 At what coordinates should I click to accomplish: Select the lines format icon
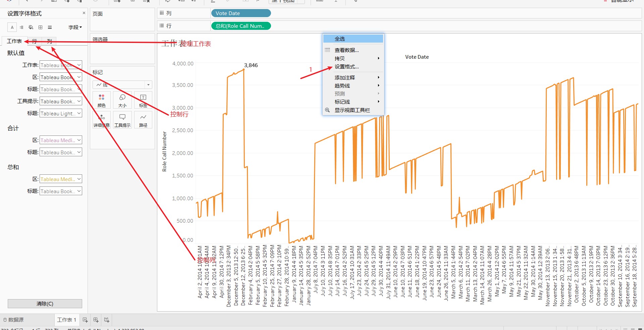click(x=50, y=27)
